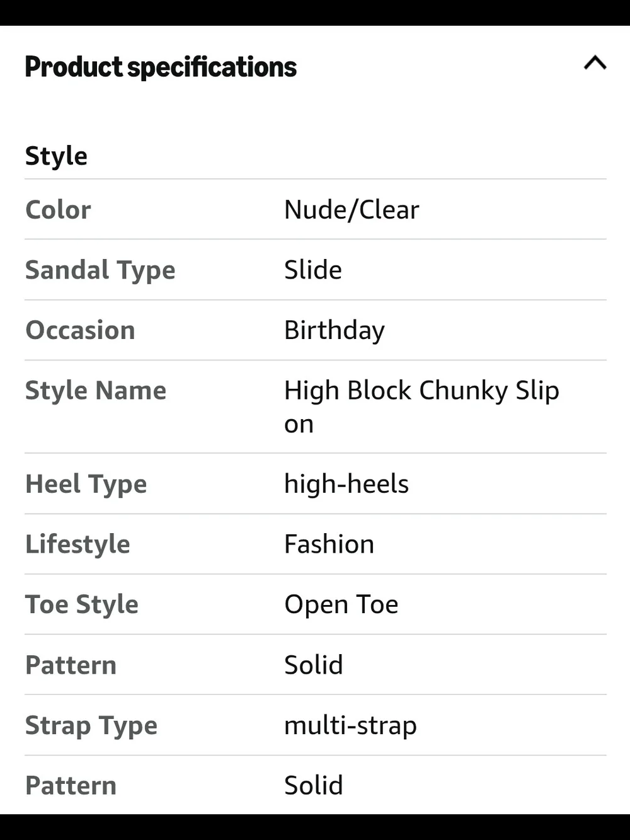The height and width of the screenshot is (840, 630).
Task: Select the Open Toe value
Action: pyautogui.click(x=341, y=605)
